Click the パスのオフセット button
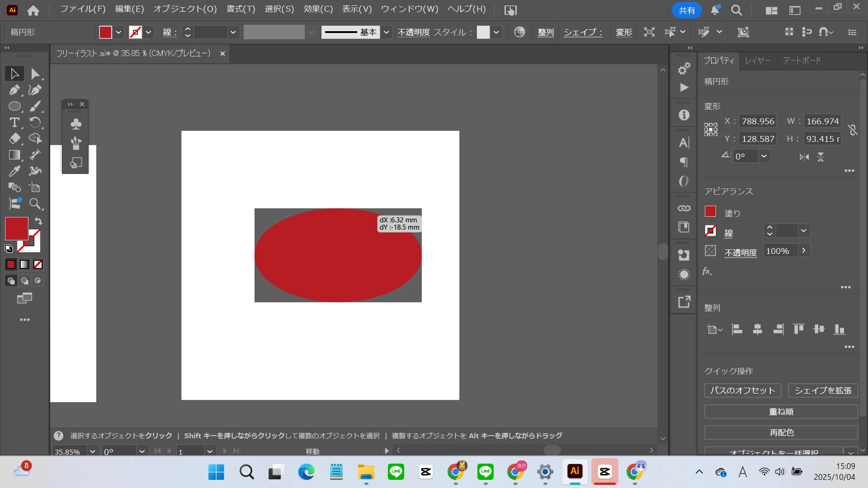868x488 pixels. point(742,390)
